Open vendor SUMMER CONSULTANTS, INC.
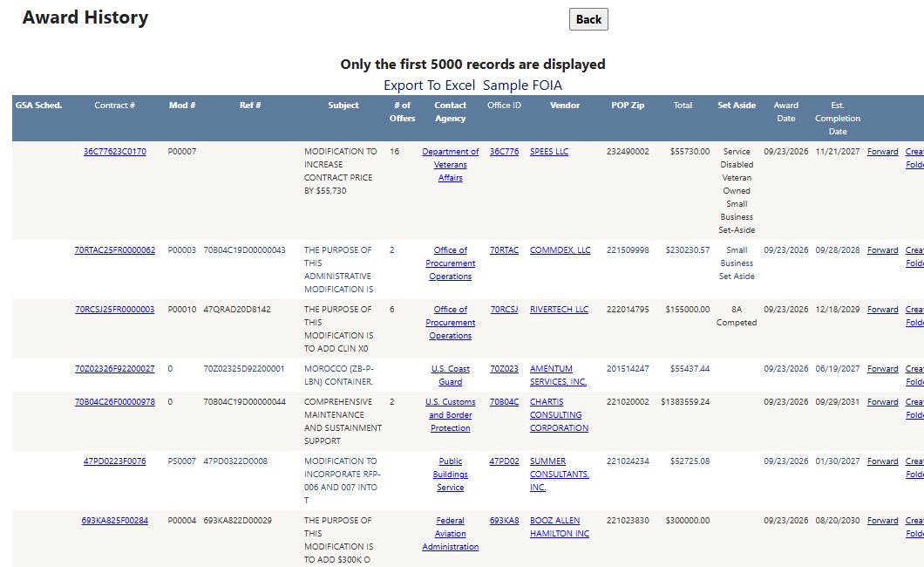Screen dimensions: 924x567 click(560, 475)
